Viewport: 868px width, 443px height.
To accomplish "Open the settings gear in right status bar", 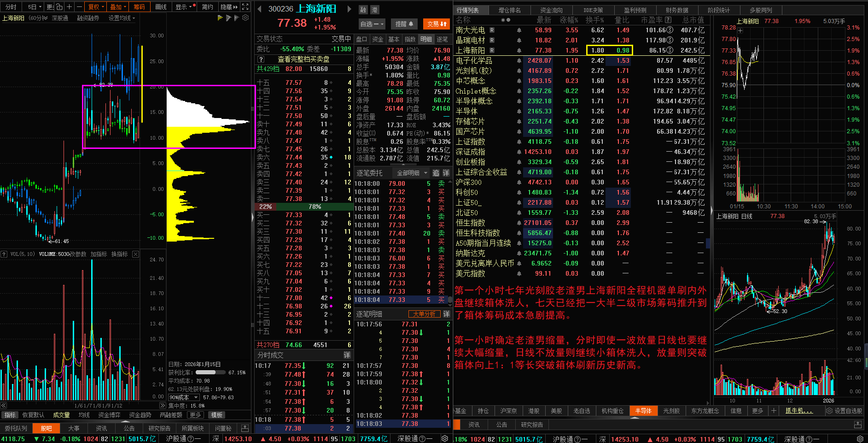I will click(x=860, y=439).
